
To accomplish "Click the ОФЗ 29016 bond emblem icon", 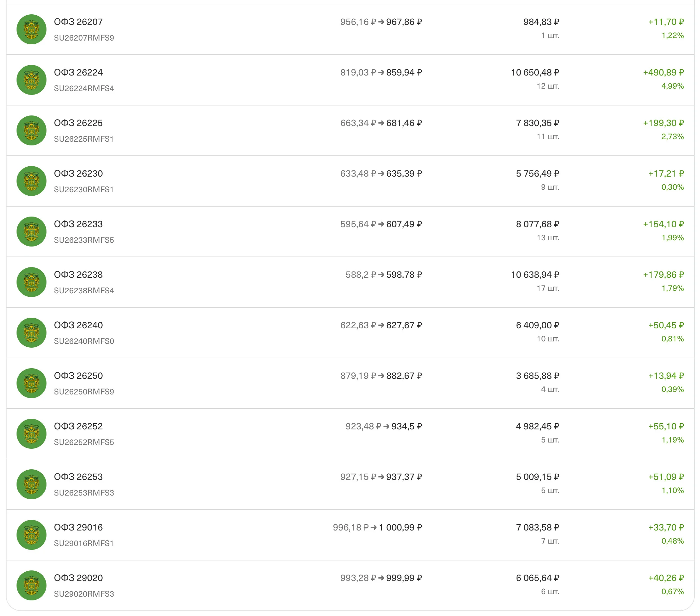I will [32, 535].
